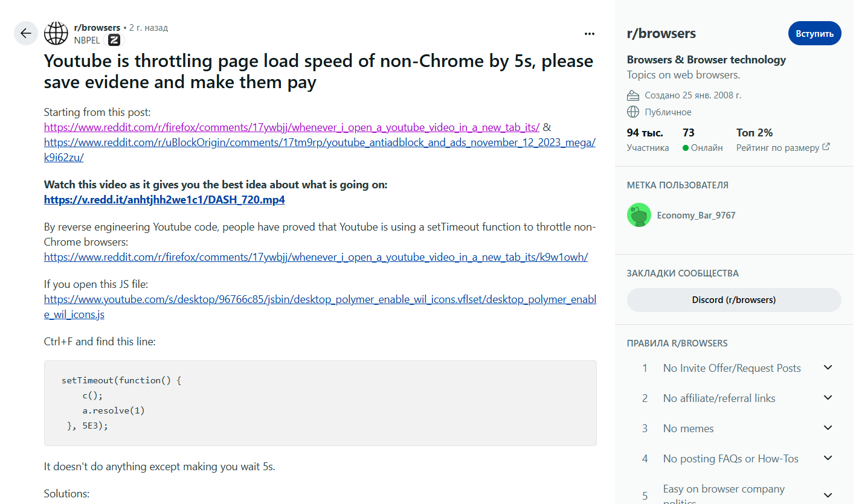
Task: Click r/browsers heading in sidebar
Action: click(x=661, y=34)
